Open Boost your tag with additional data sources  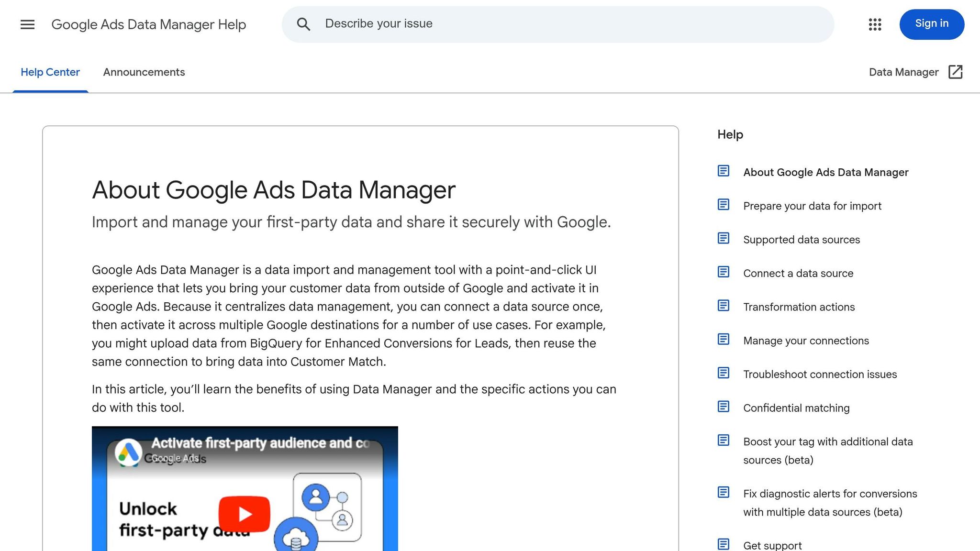coord(828,451)
